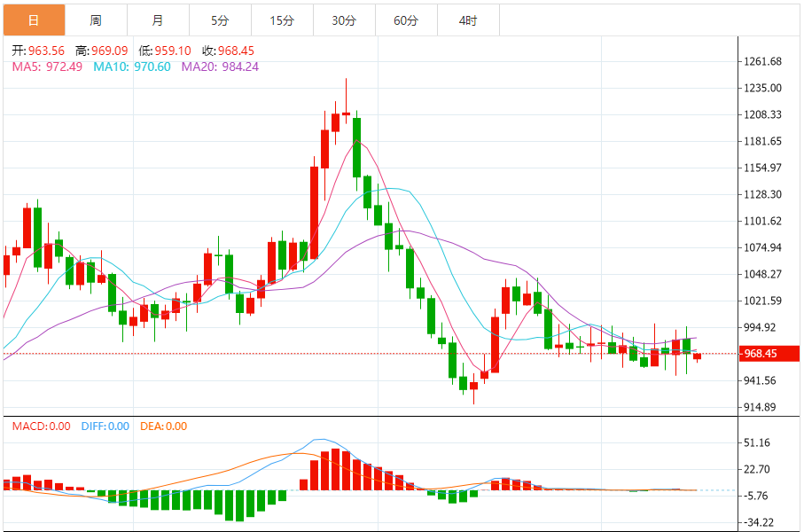
Task: Switch to the 月 monthly tab
Action: point(158,20)
